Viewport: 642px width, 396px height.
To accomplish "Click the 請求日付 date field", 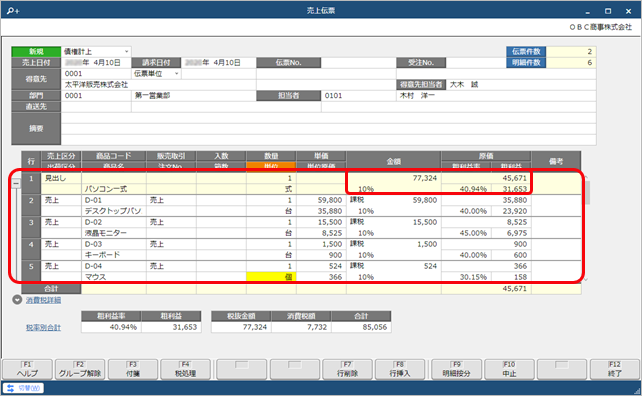I will click(219, 63).
